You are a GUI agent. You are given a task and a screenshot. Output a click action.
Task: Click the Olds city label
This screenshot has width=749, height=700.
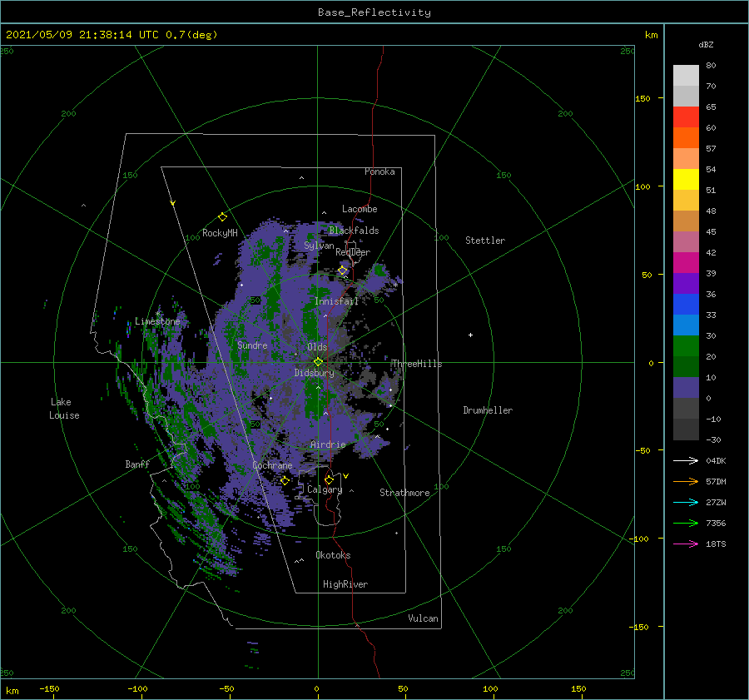[x=317, y=347]
